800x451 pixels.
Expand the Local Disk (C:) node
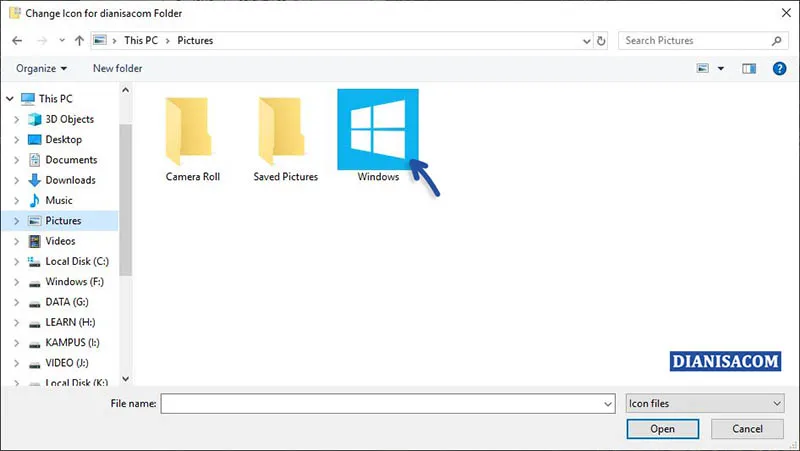16,262
